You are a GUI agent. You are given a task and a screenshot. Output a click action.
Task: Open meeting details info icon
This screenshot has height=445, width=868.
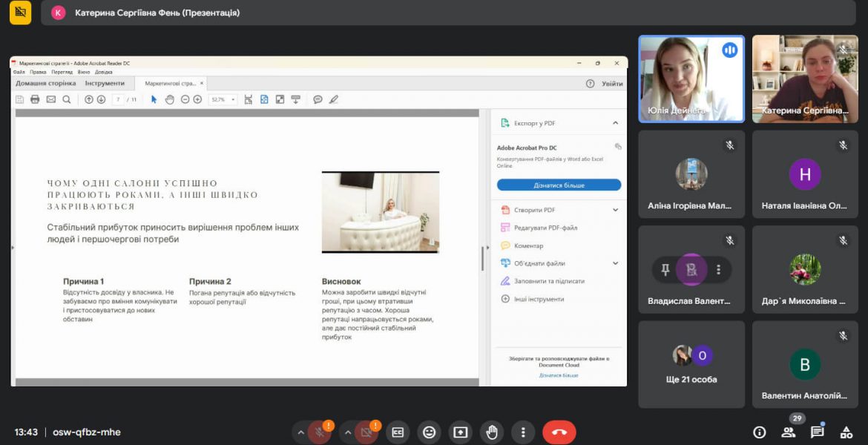760,432
